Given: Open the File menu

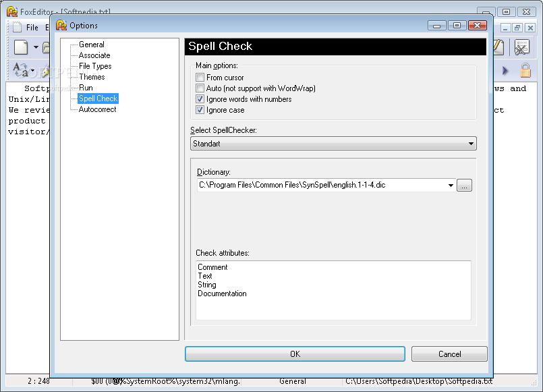Looking at the screenshot, I should pyautogui.click(x=32, y=28).
